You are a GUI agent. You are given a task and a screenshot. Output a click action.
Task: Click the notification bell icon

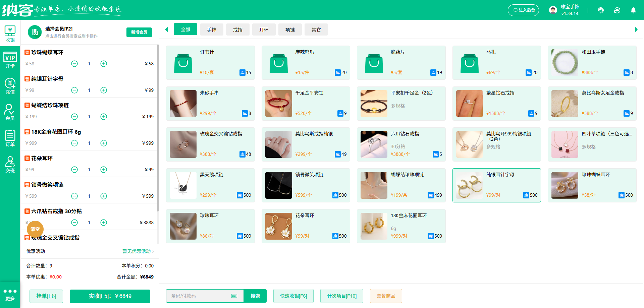pos(633,10)
